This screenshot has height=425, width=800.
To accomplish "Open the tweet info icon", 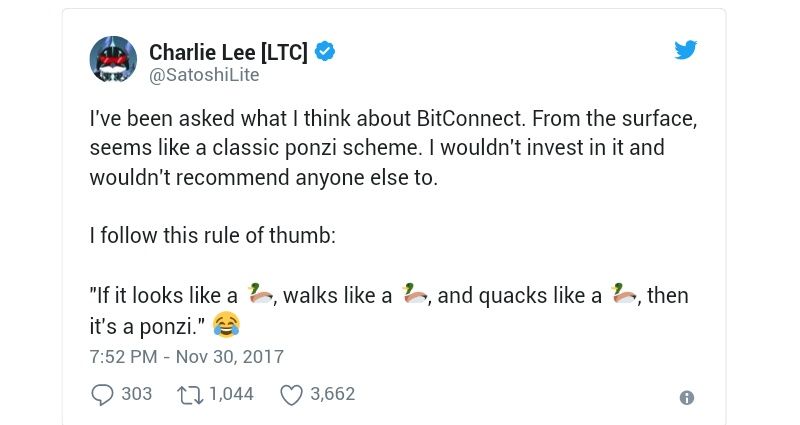I will [686, 397].
